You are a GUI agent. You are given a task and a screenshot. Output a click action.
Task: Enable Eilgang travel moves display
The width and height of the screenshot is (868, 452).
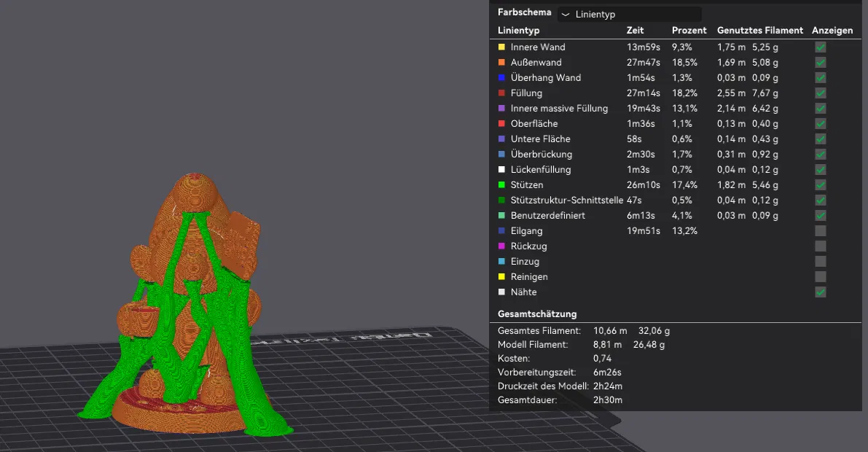coord(821,231)
